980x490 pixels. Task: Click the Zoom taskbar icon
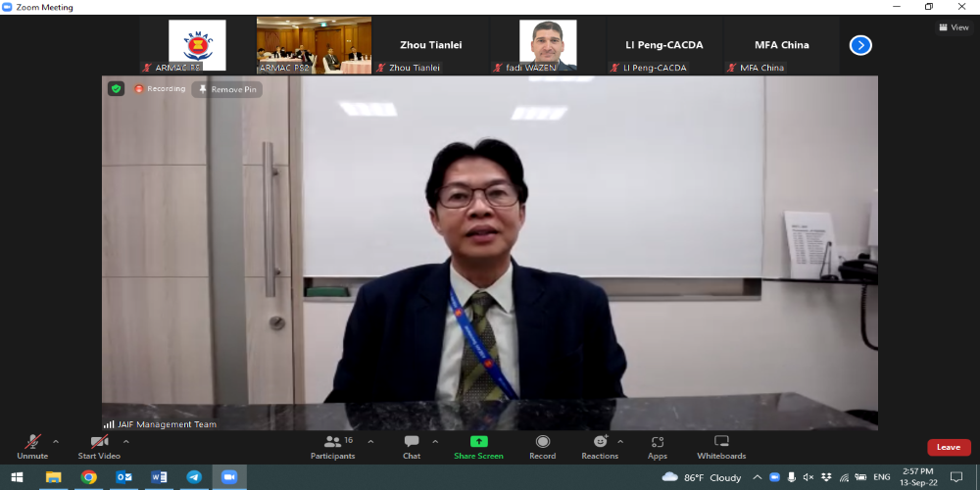[x=229, y=477]
